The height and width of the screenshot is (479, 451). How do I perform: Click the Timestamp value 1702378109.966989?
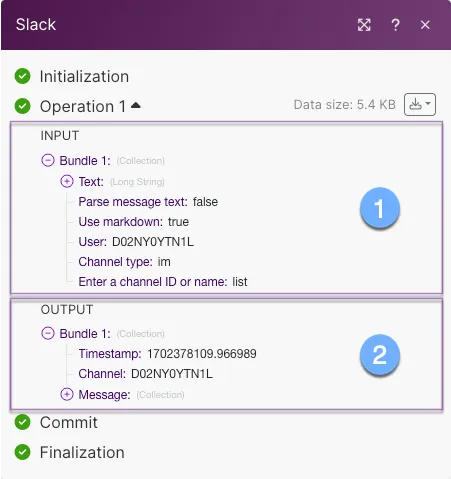pyautogui.click(x=202, y=354)
